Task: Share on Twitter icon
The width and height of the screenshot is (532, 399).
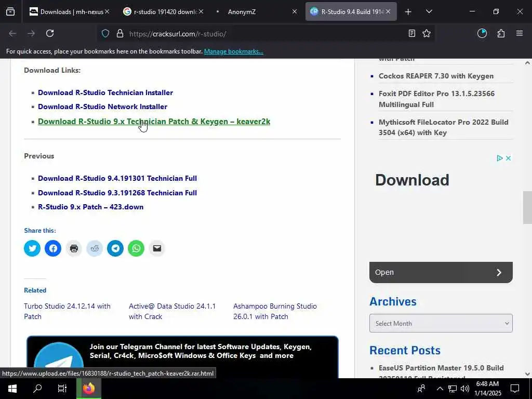Action: [x=32, y=248]
